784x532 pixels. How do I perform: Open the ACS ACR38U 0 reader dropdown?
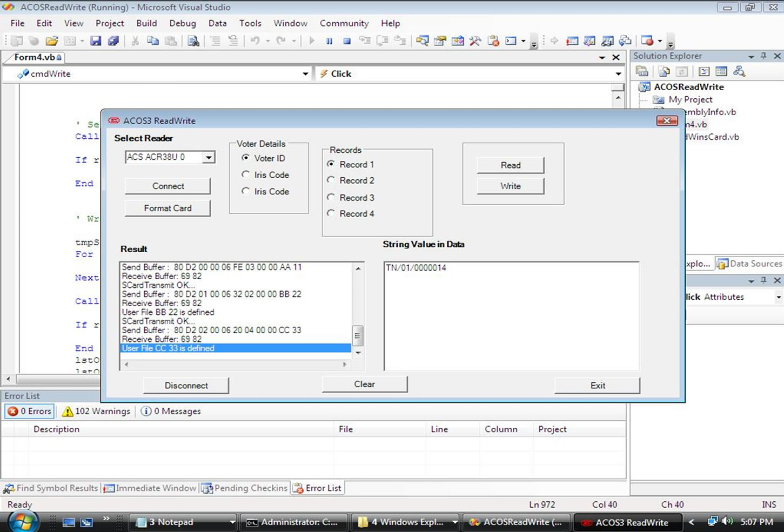pyautogui.click(x=209, y=157)
